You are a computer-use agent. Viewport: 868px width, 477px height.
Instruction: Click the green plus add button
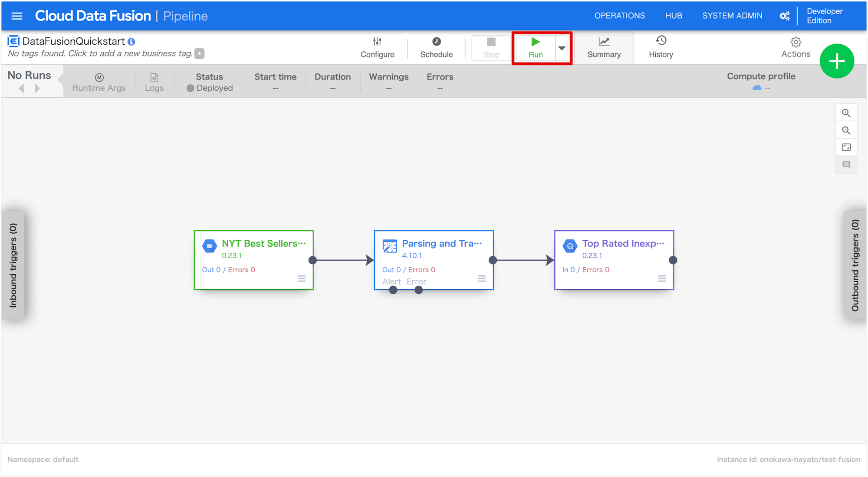point(837,61)
